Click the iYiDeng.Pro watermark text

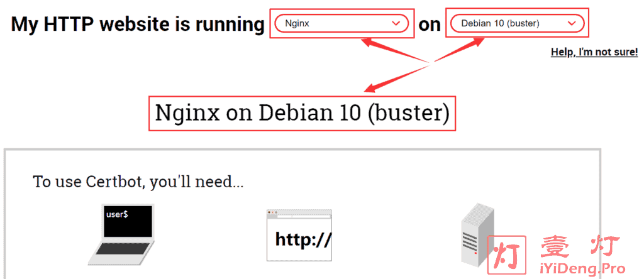tap(582, 269)
